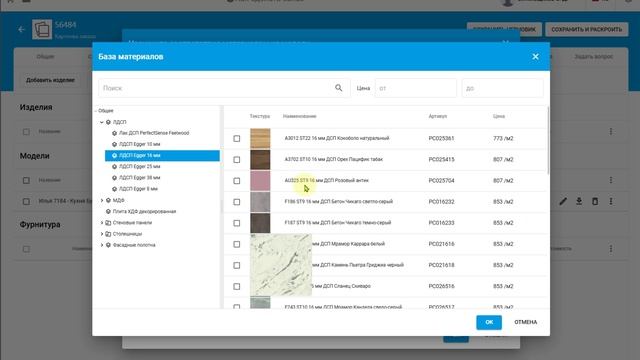The width and height of the screenshot is (640, 360).
Task: Click the pink Розовый антик texture swatch
Action: point(260,181)
